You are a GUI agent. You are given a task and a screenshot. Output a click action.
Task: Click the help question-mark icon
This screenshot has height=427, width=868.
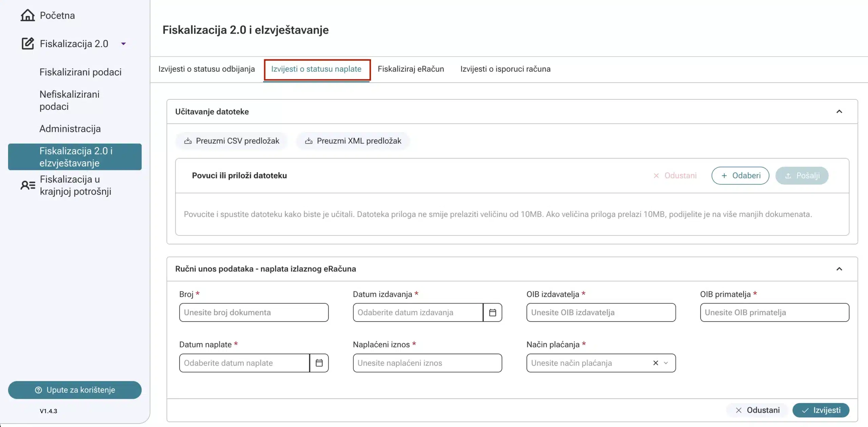[38, 390]
